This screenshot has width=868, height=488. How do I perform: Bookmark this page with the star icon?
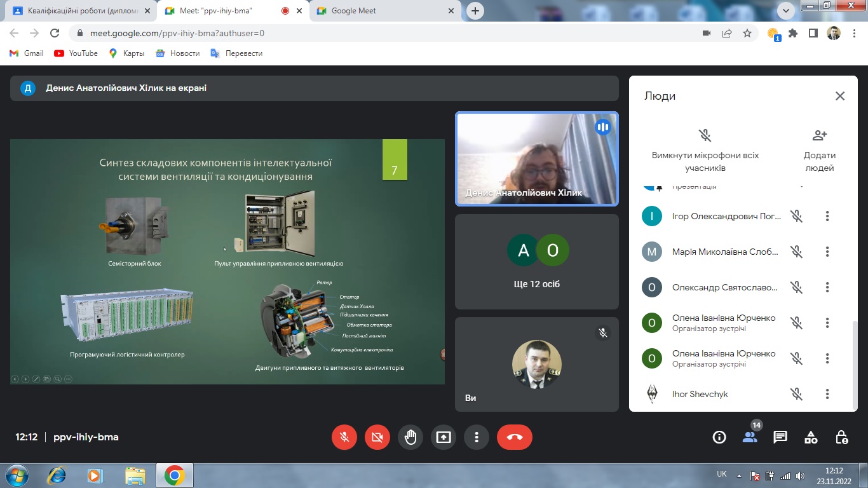tap(747, 33)
